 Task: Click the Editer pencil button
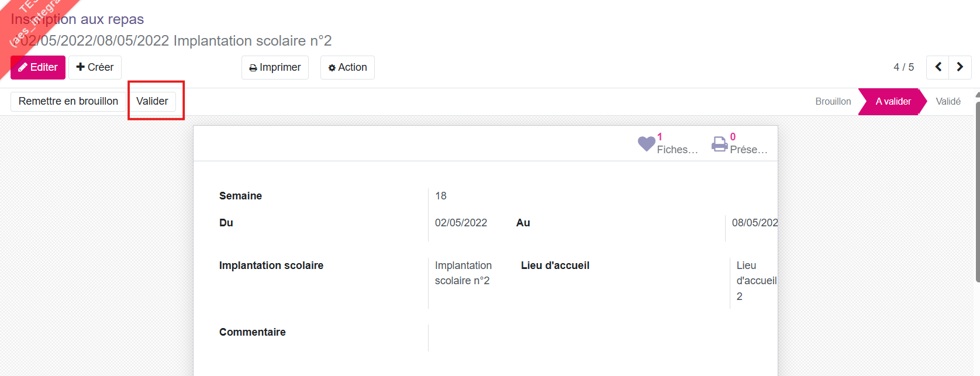[x=38, y=67]
